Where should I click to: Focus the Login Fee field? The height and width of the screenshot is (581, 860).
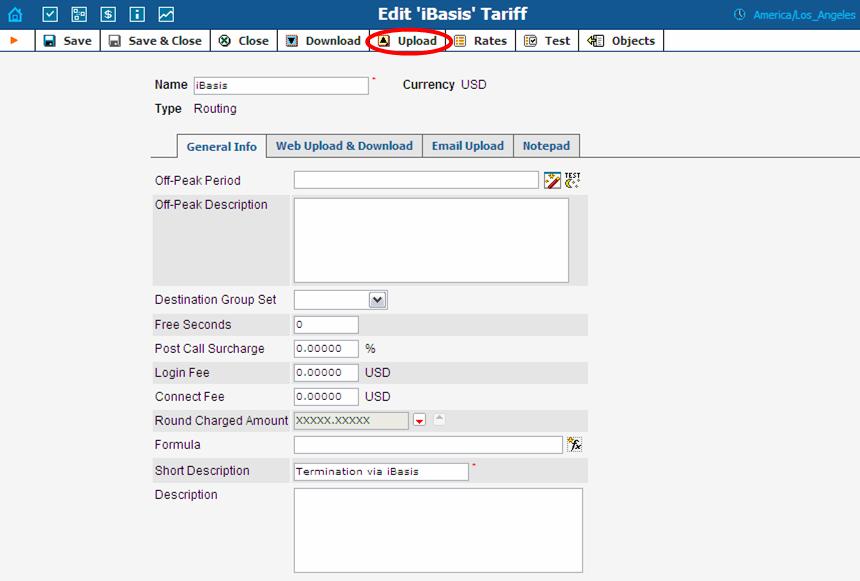326,373
